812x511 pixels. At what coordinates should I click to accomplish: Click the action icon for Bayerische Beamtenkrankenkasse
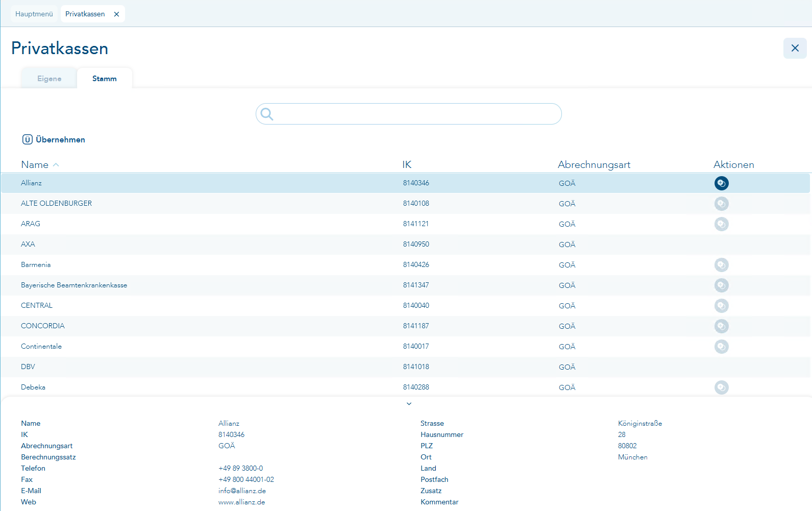(721, 285)
